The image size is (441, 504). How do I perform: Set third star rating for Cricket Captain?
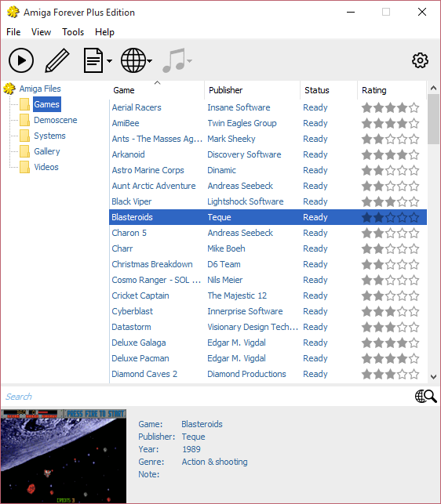point(391,296)
